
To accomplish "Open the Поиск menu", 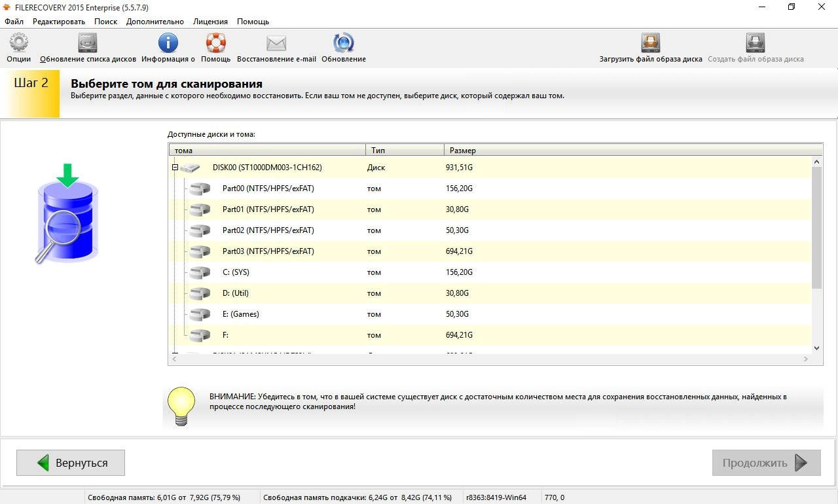I will tap(105, 22).
